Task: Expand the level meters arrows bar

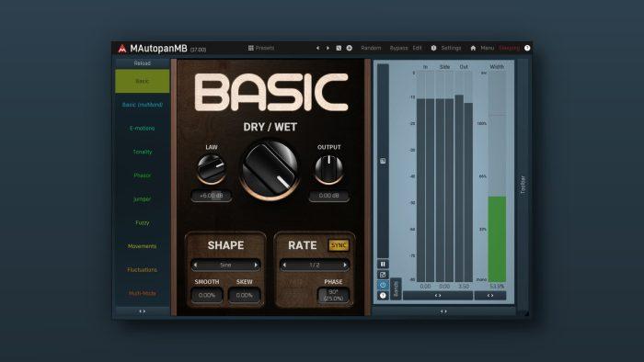Action: click(438, 295)
